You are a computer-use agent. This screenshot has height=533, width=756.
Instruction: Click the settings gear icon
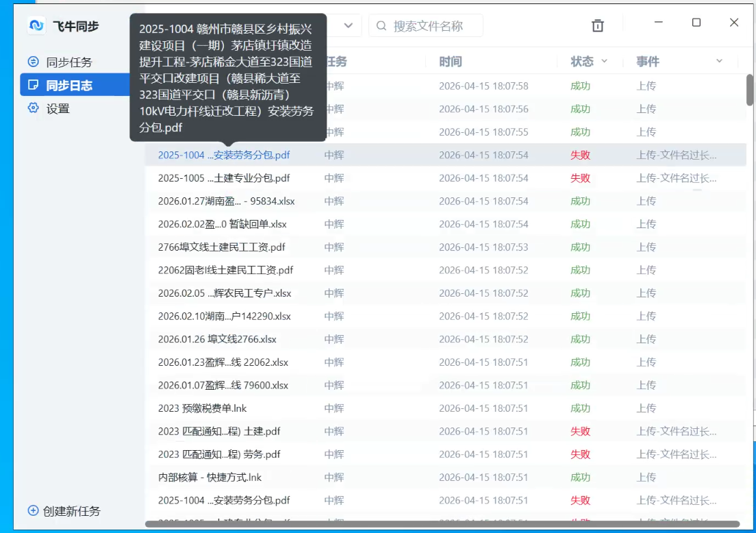coord(34,108)
